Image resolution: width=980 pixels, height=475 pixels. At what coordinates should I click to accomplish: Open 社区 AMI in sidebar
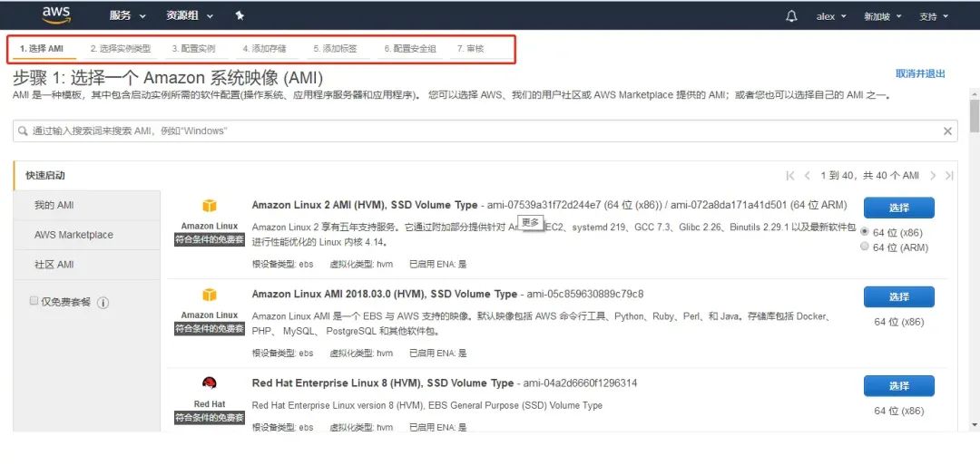pos(87,265)
